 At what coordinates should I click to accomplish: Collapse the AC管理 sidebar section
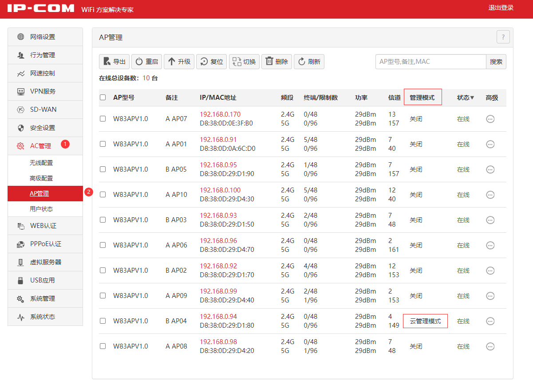(x=45, y=146)
